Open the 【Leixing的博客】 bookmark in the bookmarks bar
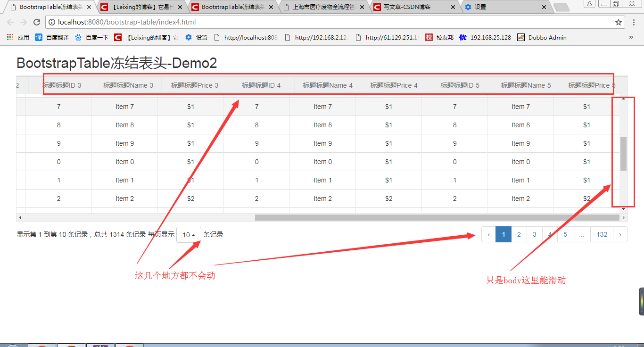Screen dimensions: 644x347 click(146, 37)
